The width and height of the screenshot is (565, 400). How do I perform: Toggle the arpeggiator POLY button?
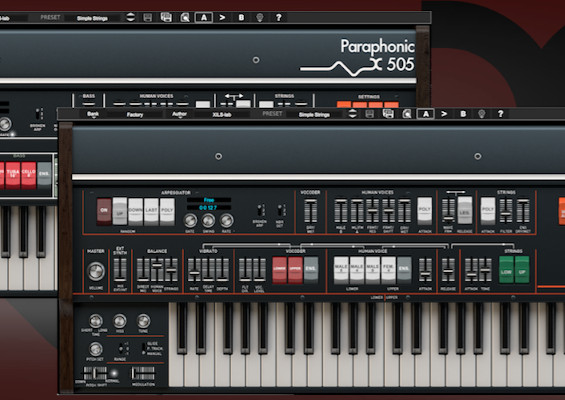(x=167, y=212)
